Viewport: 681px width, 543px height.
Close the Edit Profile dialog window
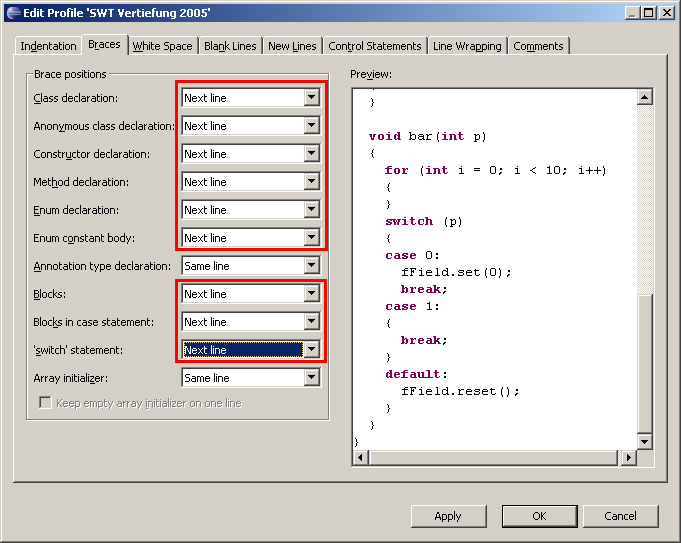[665, 12]
